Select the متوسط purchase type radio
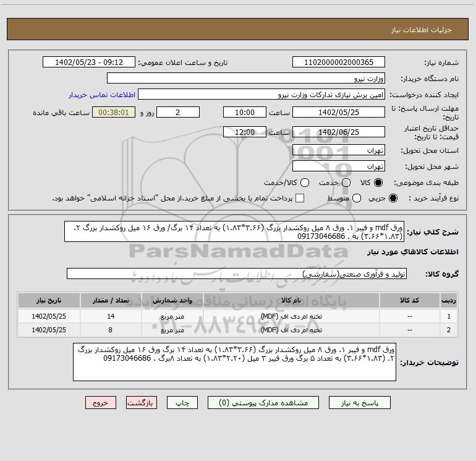The width and height of the screenshot is (476, 461). 357,198
